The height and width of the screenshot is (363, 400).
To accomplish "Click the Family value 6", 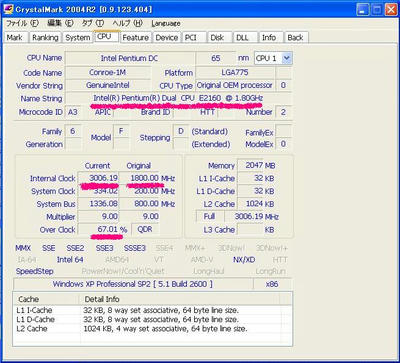I will (73, 131).
